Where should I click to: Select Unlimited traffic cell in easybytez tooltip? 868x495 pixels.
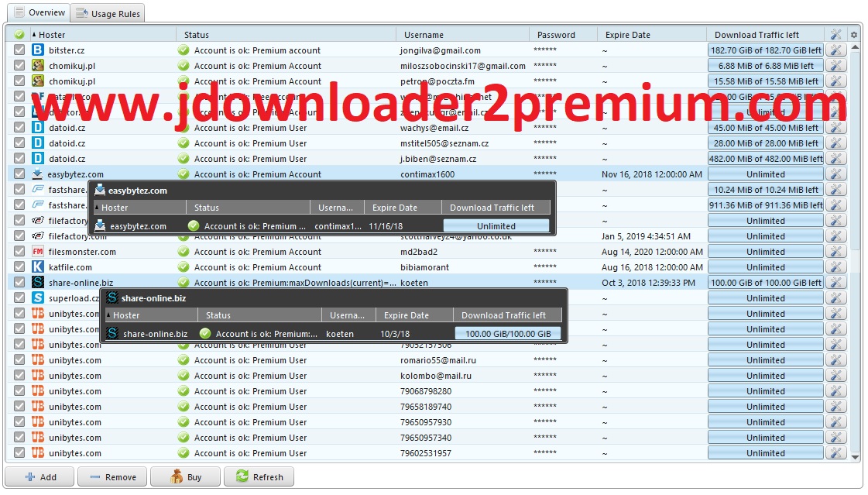pos(496,226)
